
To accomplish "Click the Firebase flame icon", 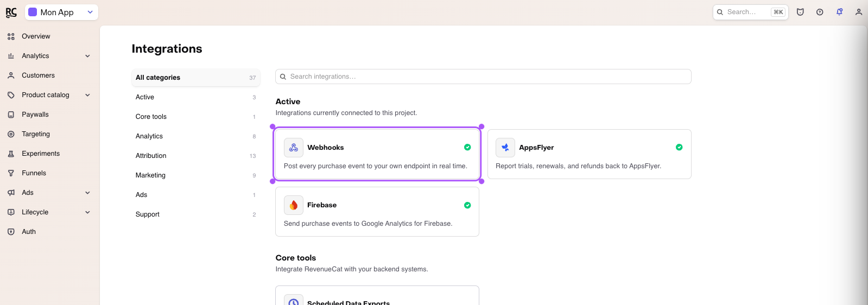I will click(x=294, y=205).
